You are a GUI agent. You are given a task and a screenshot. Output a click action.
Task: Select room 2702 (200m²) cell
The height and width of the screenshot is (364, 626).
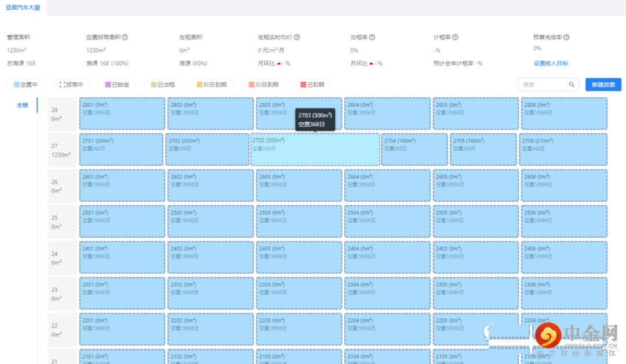point(207,150)
